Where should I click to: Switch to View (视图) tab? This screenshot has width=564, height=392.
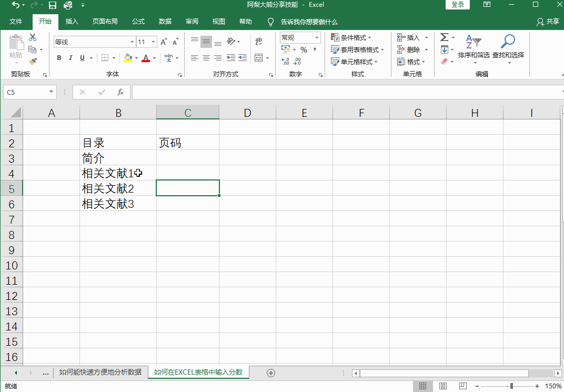click(x=219, y=22)
